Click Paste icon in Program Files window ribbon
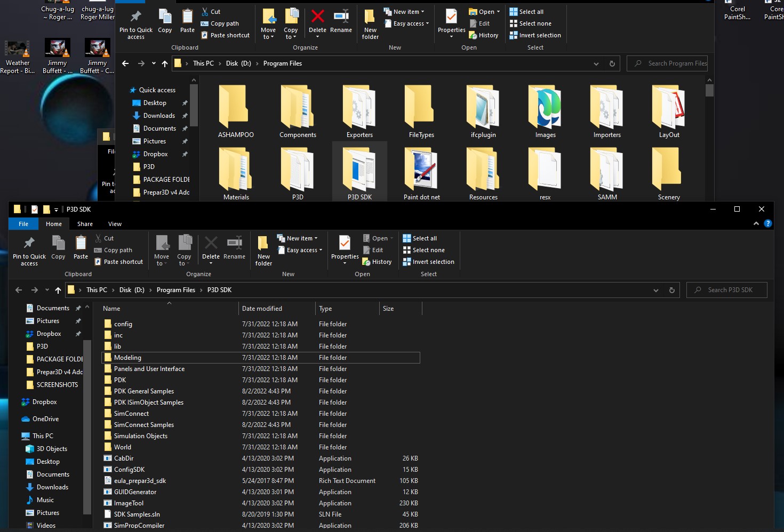The image size is (784, 532). point(187,17)
